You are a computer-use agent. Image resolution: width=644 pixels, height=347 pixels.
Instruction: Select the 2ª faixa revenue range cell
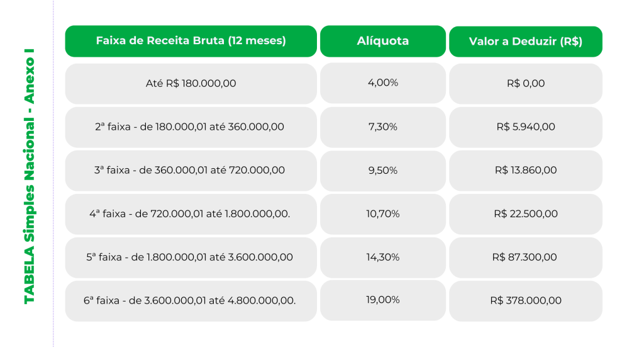tap(191, 127)
